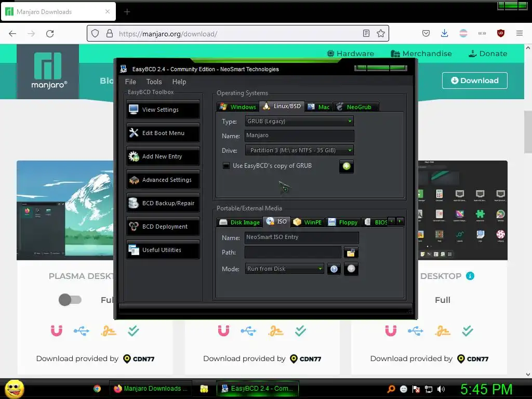Viewport: 532px width, 399px height.
Task: Click signature icon under Plasma Desktop card
Action: pos(109,331)
